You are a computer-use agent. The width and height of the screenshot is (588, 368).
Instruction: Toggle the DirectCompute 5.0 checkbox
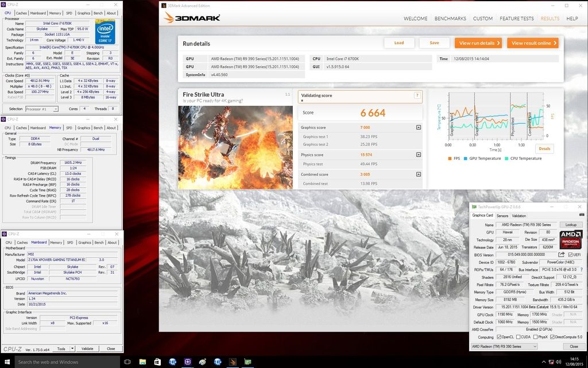[x=552, y=337]
